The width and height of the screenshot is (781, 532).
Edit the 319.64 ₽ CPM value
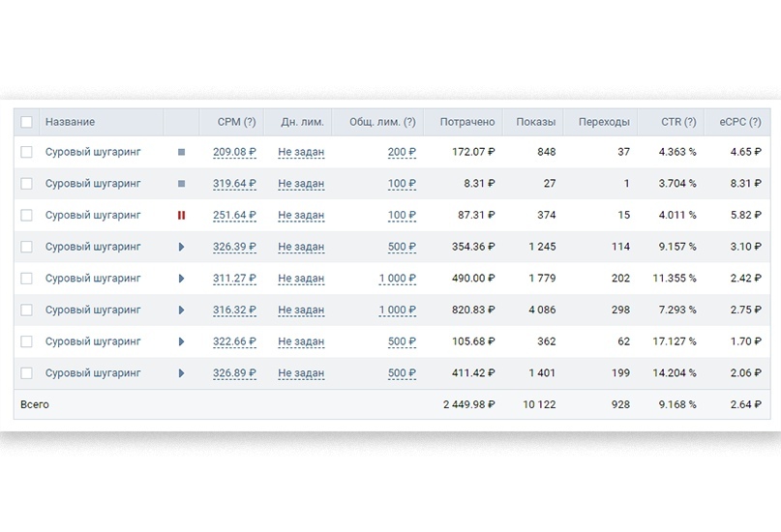(234, 184)
